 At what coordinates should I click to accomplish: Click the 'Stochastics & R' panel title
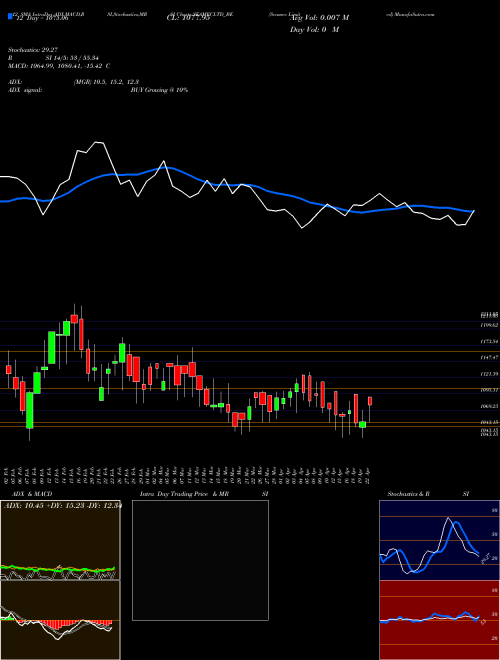408,494
